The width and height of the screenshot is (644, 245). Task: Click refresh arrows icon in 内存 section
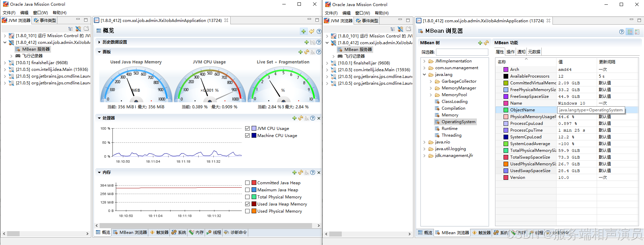click(301, 172)
